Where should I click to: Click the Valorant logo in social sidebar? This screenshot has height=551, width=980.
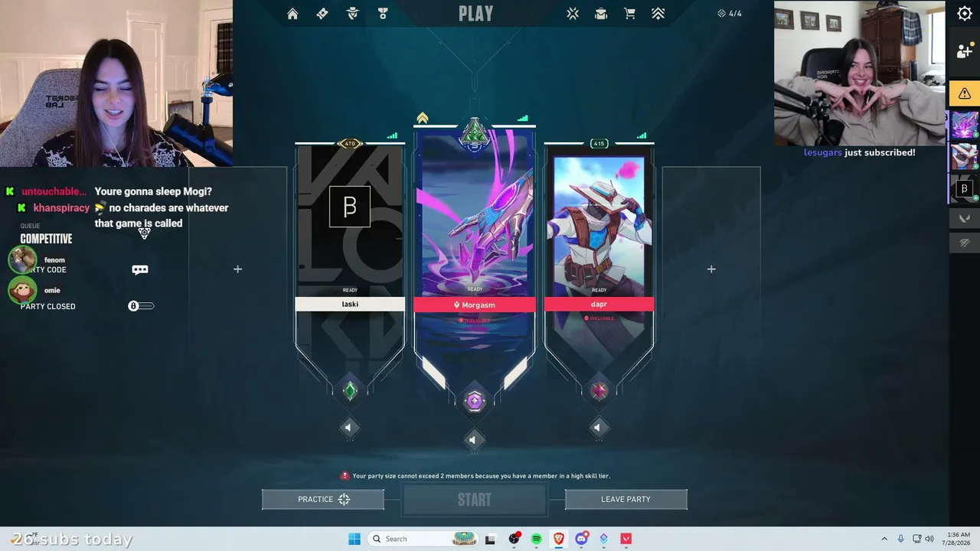(965, 218)
